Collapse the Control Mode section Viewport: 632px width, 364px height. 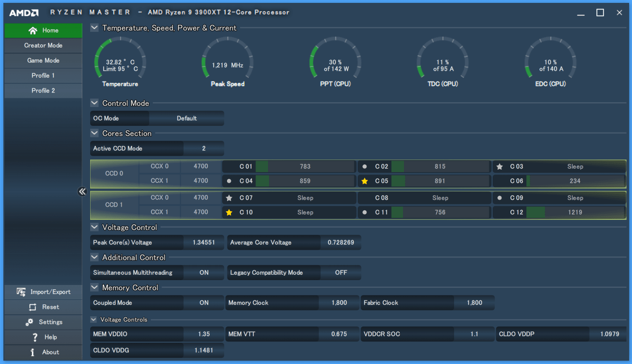(94, 103)
